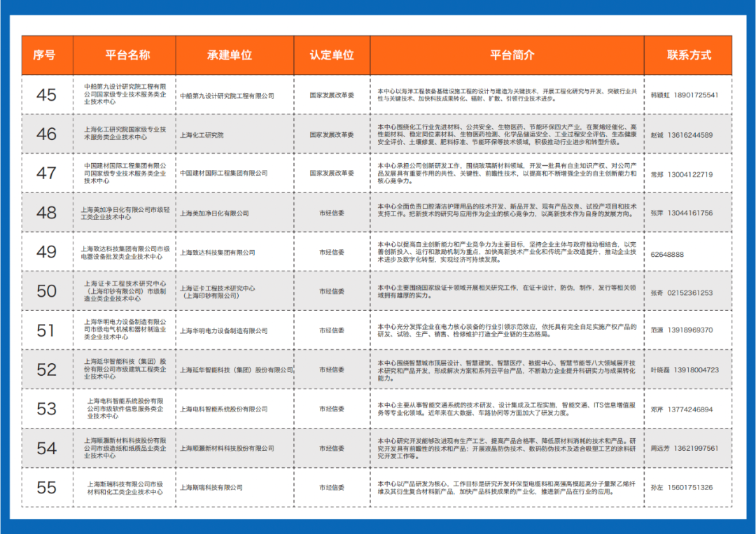Select row number 49

coord(46,251)
